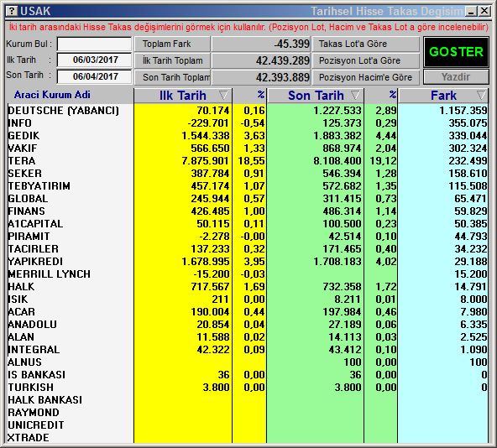
Task: Click Toplam Fark value -45.399
Action: point(291,44)
